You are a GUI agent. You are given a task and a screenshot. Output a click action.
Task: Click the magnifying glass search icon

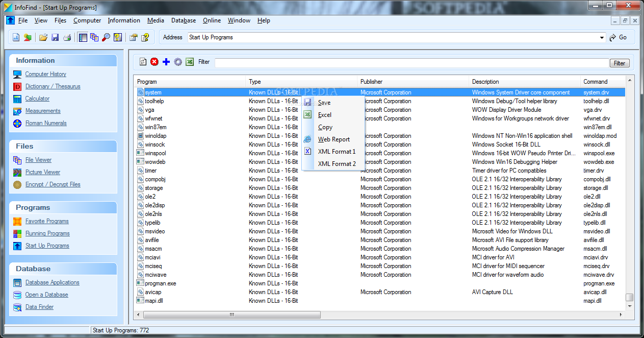106,37
